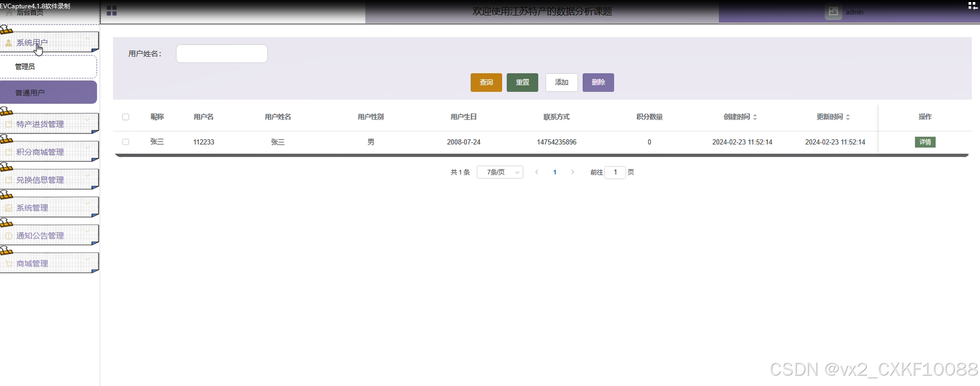Click the 共 1 条 total count text
The image size is (980, 386).
pyautogui.click(x=460, y=172)
